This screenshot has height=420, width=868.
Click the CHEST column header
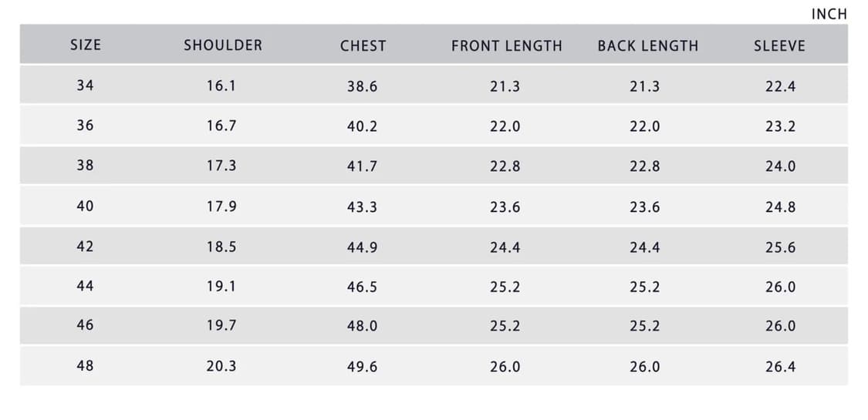[x=363, y=45]
